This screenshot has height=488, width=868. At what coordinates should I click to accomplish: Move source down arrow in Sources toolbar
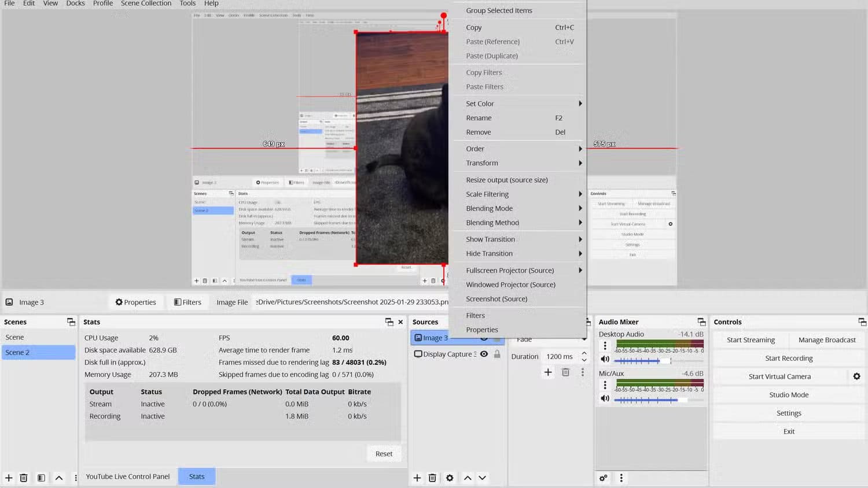[x=482, y=478]
